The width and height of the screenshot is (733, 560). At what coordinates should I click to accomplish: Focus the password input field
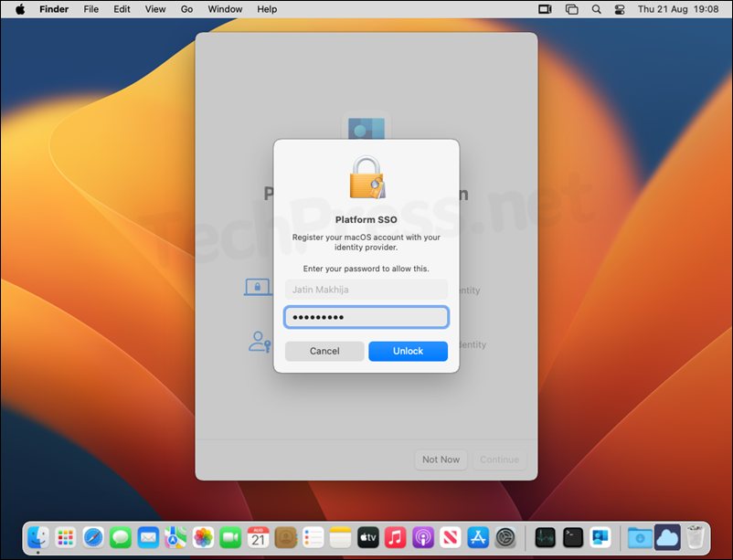click(x=366, y=317)
